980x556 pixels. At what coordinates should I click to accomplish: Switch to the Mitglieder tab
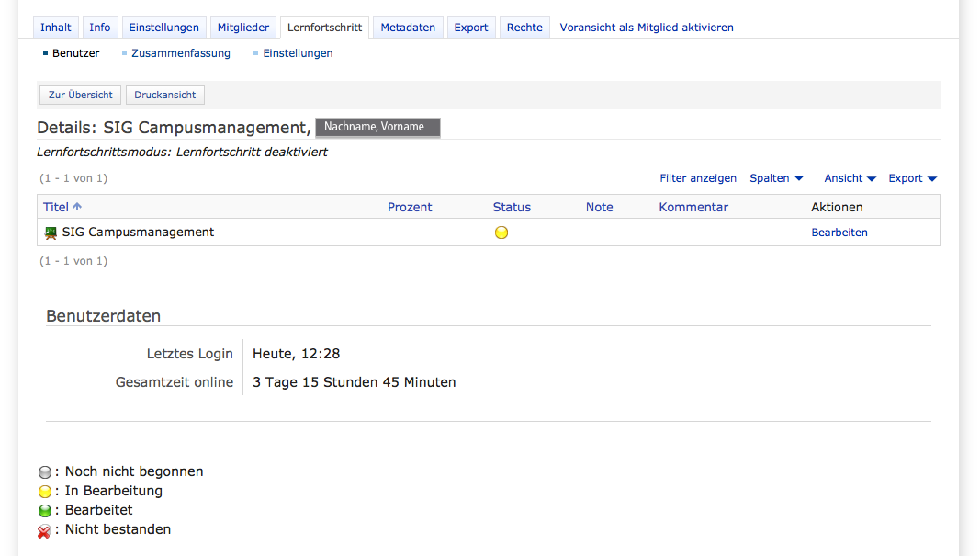click(x=243, y=28)
